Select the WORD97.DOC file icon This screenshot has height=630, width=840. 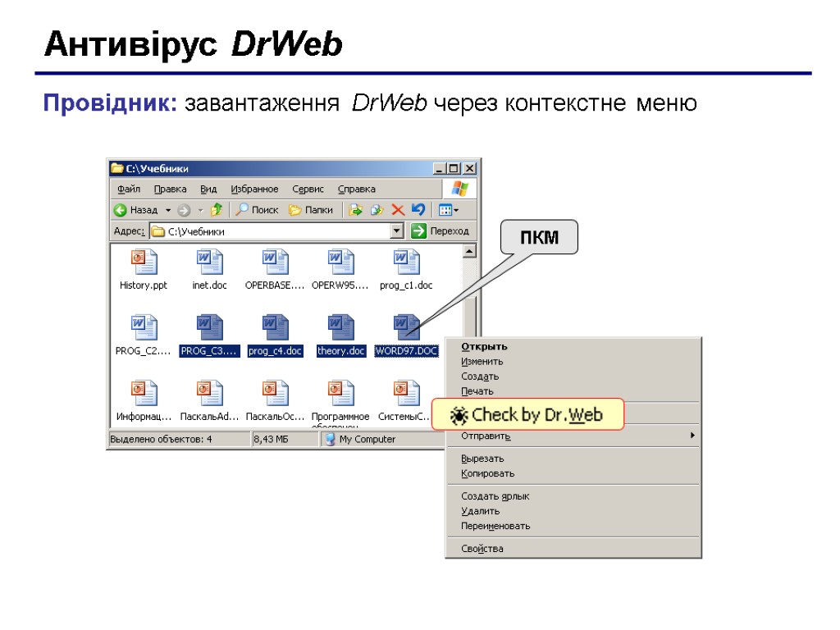coord(407,327)
